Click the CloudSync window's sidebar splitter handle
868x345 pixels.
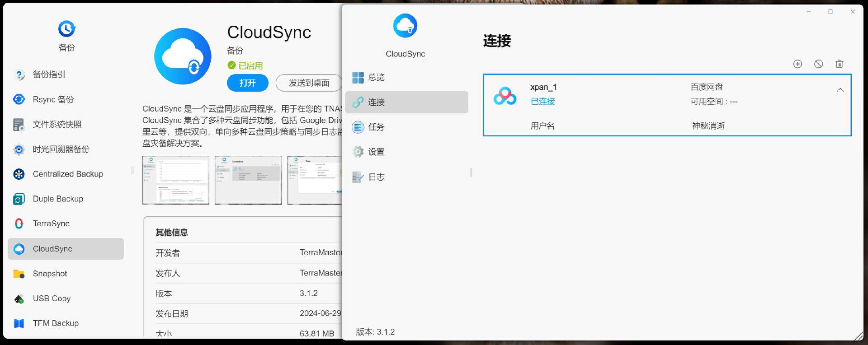coord(471,172)
